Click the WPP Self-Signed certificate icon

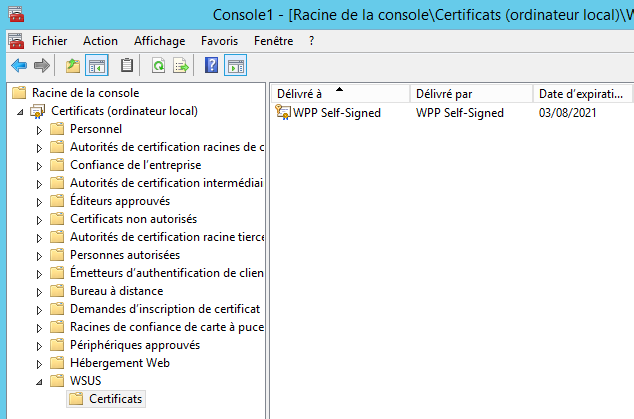[x=283, y=112]
